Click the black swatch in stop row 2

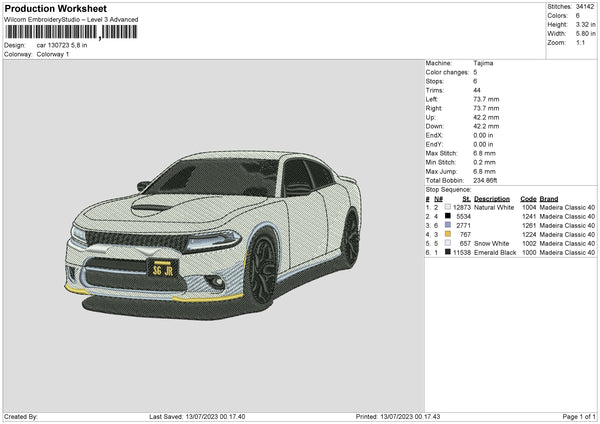pos(446,216)
